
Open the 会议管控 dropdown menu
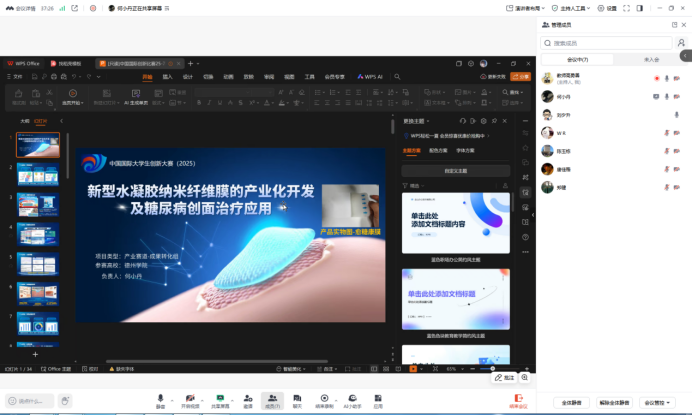tap(659, 402)
